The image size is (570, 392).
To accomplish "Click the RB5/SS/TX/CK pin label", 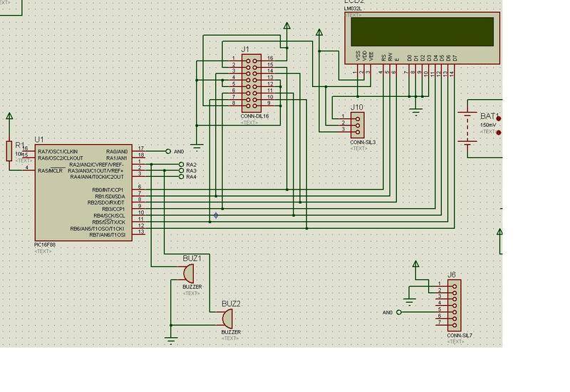I will [109, 222].
